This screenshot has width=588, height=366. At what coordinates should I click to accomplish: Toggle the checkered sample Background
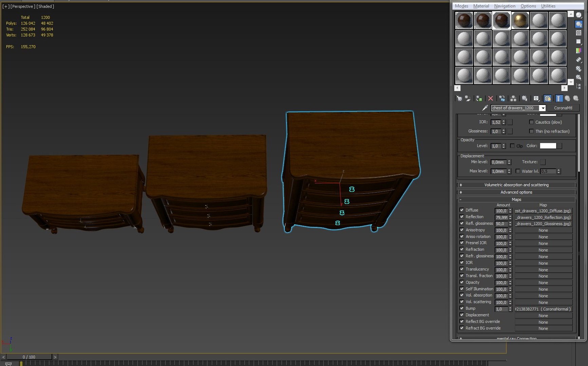[579, 33]
